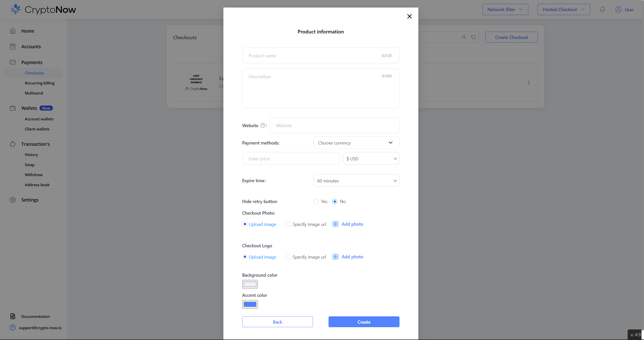Viewport: 644px width, 340px height.
Task: Open Client wallets in sidebar
Action: click(37, 129)
